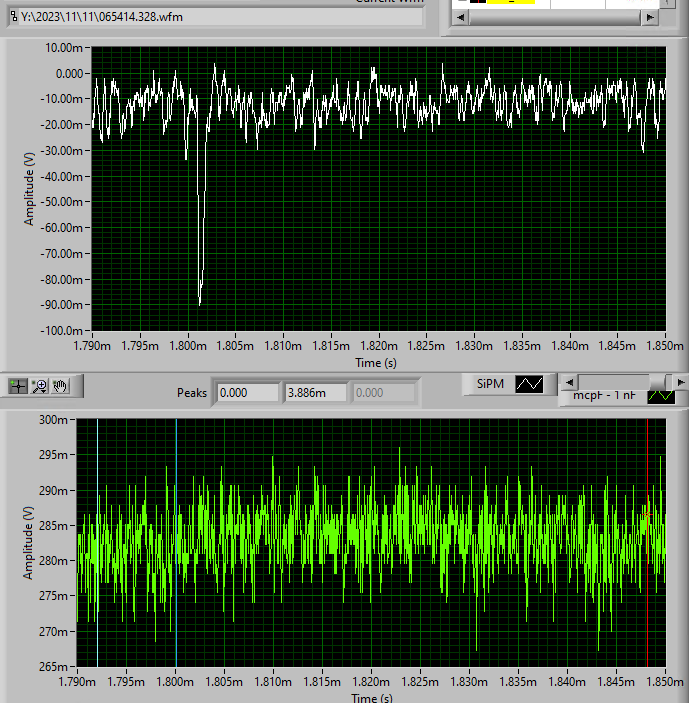Click the mcpF - 1 nF legend label
This screenshot has width=689, height=703.
[x=605, y=396]
